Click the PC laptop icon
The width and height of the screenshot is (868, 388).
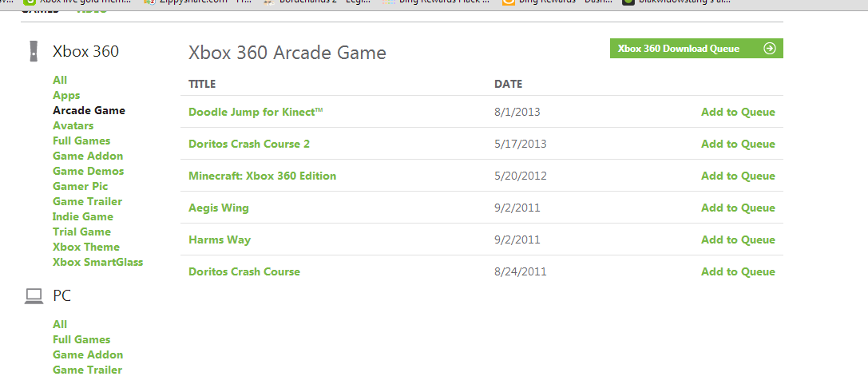coord(33,296)
